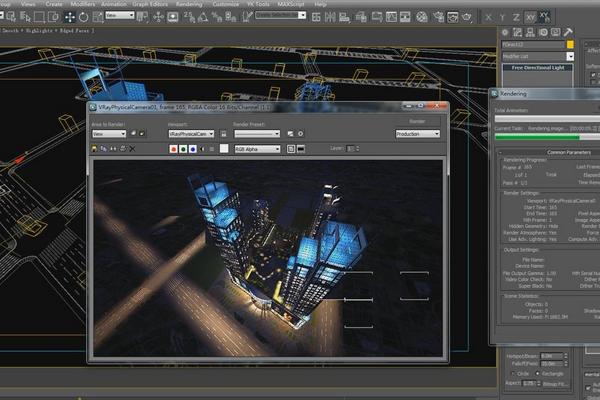The image size is (600, 400).
Task: Enable the red channel toggle
Action: click(x=174, y=149)
